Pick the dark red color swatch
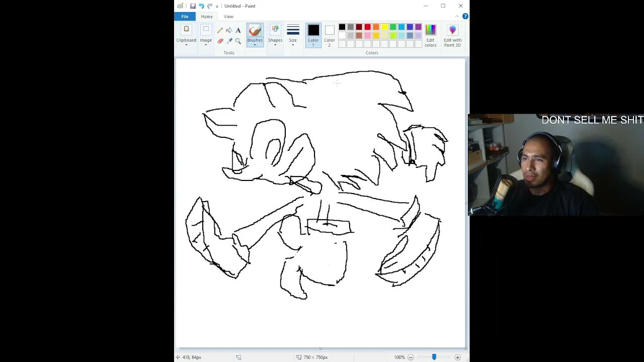 coord(359,27)
